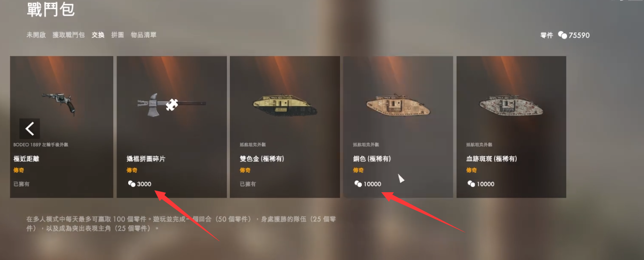Click the coin icon next to 銅色 price 10000
Image resolution: width=644 pixels, height=260 pixels.
click(358, 184)
